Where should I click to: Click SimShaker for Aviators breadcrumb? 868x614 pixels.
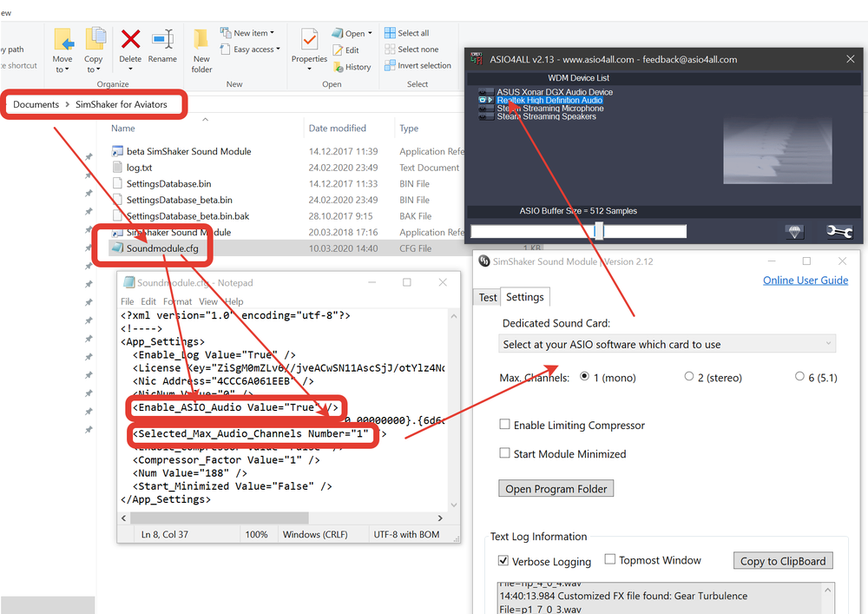point(122,104)
